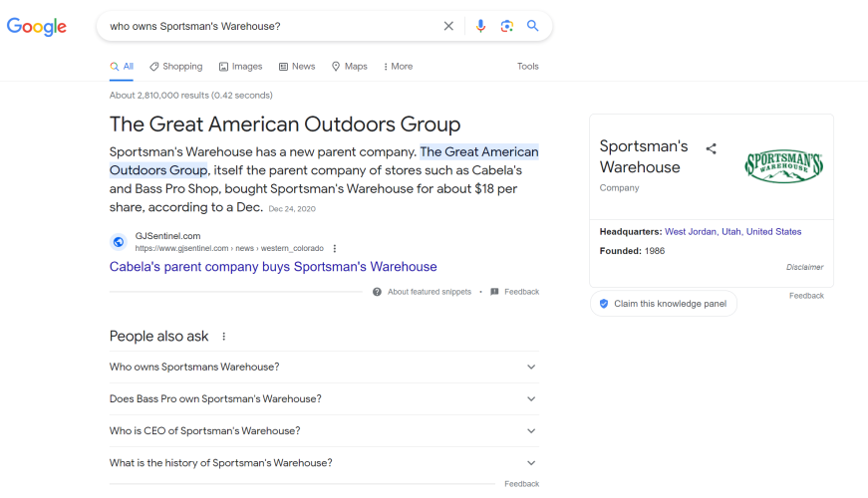This screenshot has width=868, height=498.
Task: Click GJSentinel.com globe favicon
Action: coord(119,242)
